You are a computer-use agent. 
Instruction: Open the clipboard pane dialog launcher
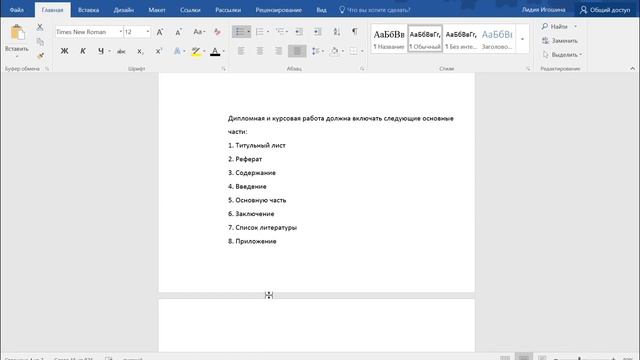pos(47,69)
